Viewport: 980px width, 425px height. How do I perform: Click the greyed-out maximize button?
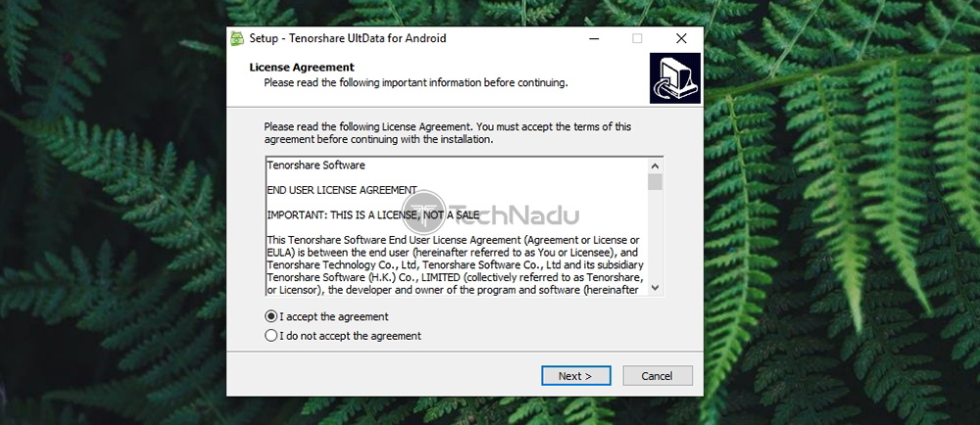point(637,39)
